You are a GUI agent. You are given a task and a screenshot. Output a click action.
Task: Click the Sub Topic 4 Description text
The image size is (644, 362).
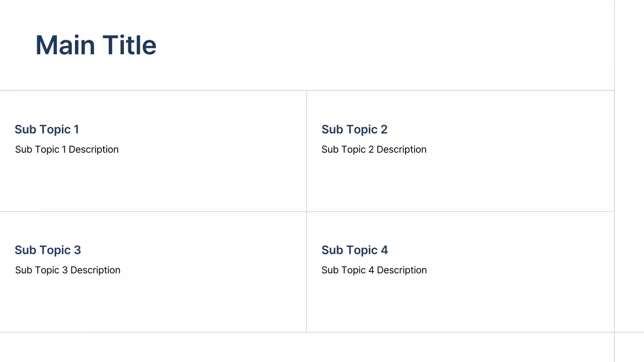[x=374, y=270]
